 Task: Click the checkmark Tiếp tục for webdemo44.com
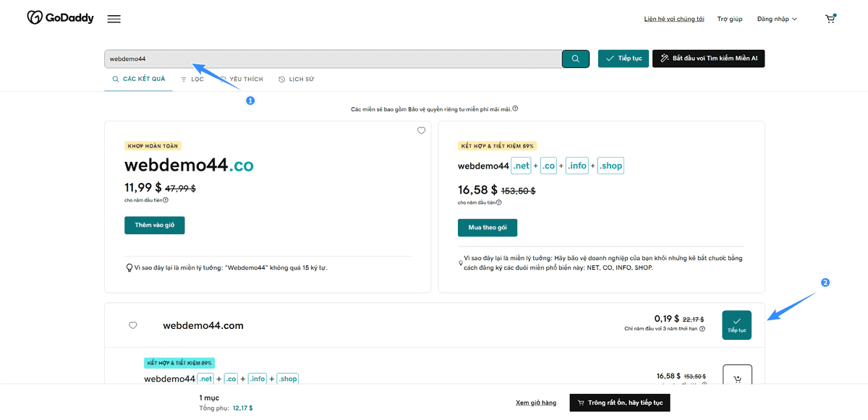coord(737,325)
